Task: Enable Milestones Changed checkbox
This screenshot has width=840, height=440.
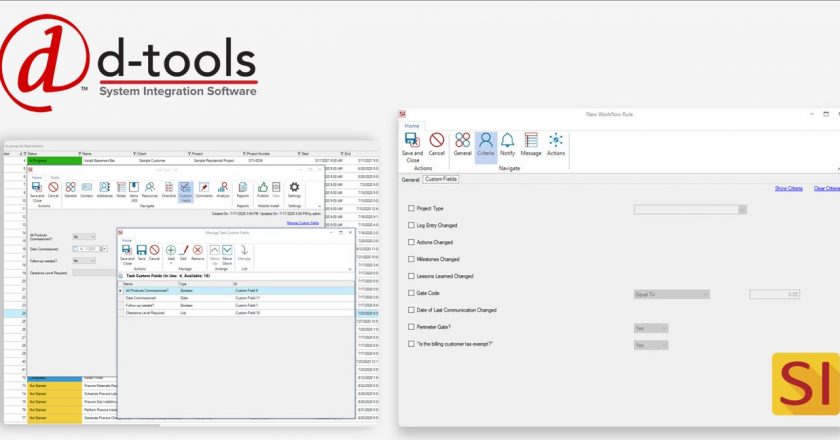Action: tap(411, 259)
